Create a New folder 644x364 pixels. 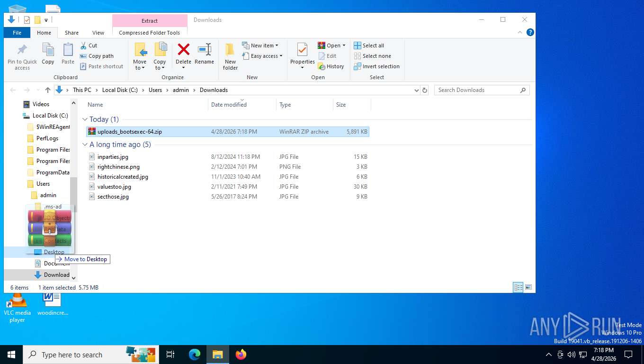tap(230, 56)
